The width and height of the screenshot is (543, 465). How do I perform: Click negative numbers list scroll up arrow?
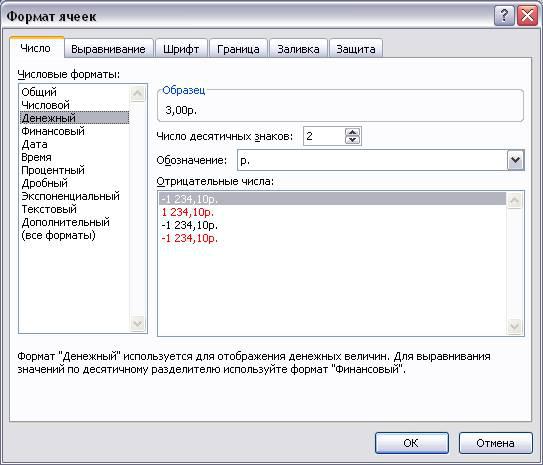click(514, 200)
